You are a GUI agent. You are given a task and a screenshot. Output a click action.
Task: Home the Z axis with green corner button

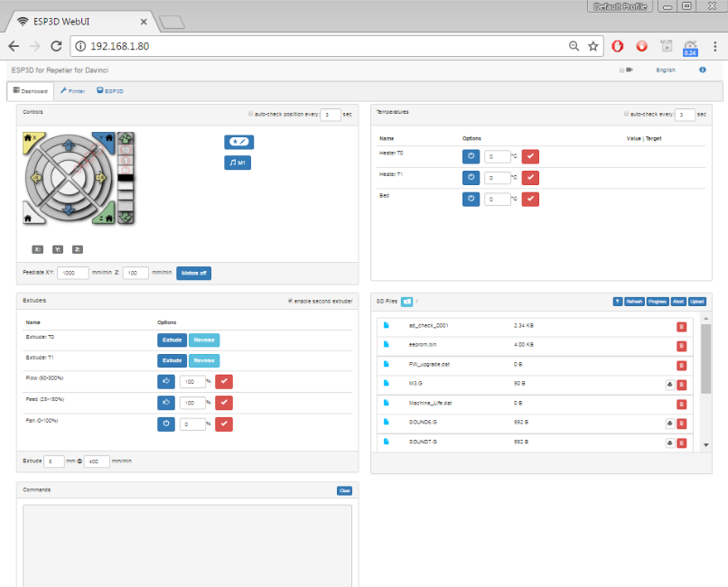106,214
